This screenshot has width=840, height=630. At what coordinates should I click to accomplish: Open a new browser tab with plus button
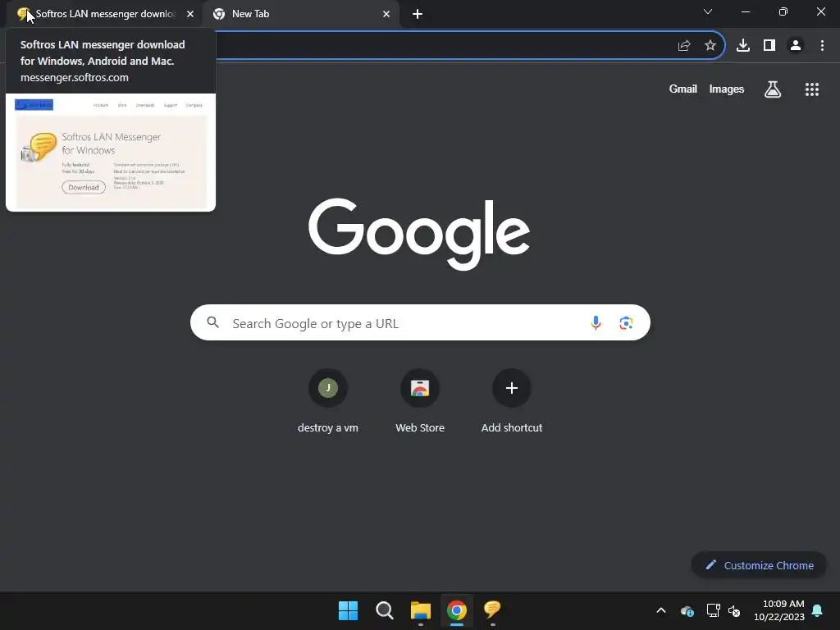pos(418,14)
